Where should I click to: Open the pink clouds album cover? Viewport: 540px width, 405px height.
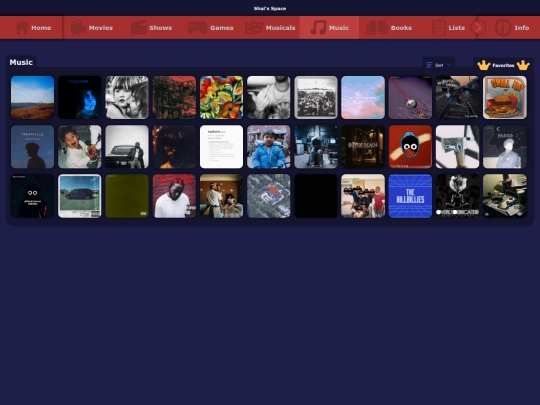coord(363,97)
